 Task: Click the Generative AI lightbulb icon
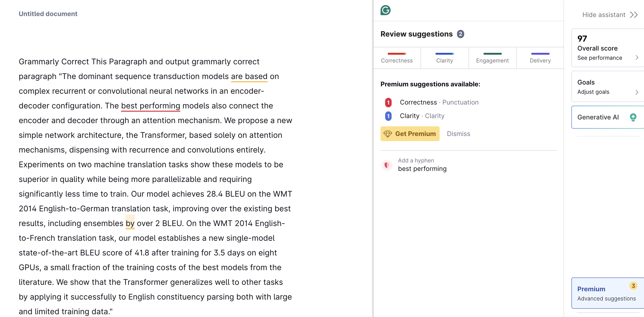[x=633, y=117]
